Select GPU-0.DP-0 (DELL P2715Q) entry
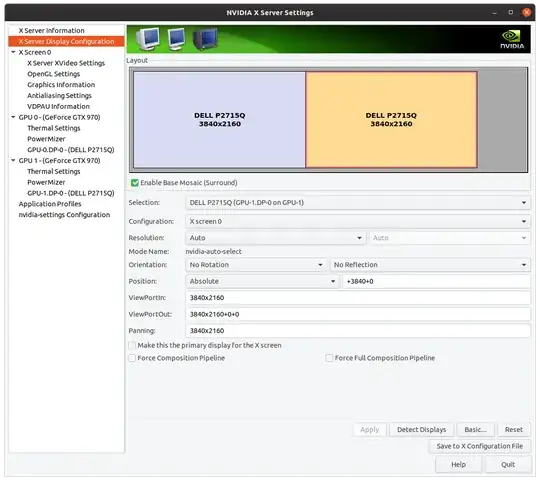This screenshot has height=481, width=540. [71, 149]
